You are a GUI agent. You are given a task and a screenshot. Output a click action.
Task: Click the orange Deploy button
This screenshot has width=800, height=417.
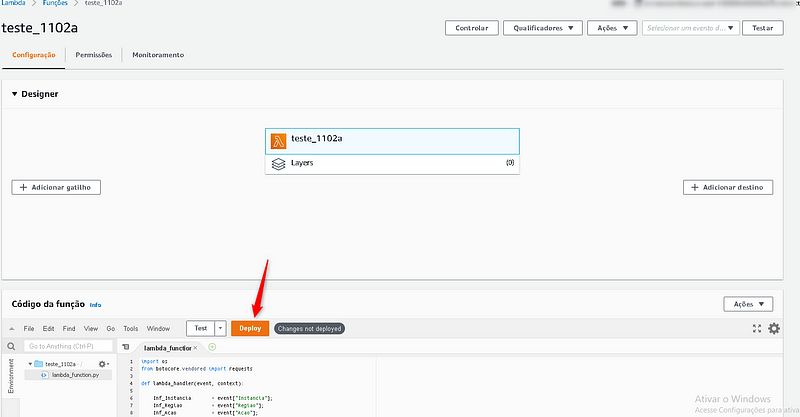pyautogui.click(x=250, y=328)
